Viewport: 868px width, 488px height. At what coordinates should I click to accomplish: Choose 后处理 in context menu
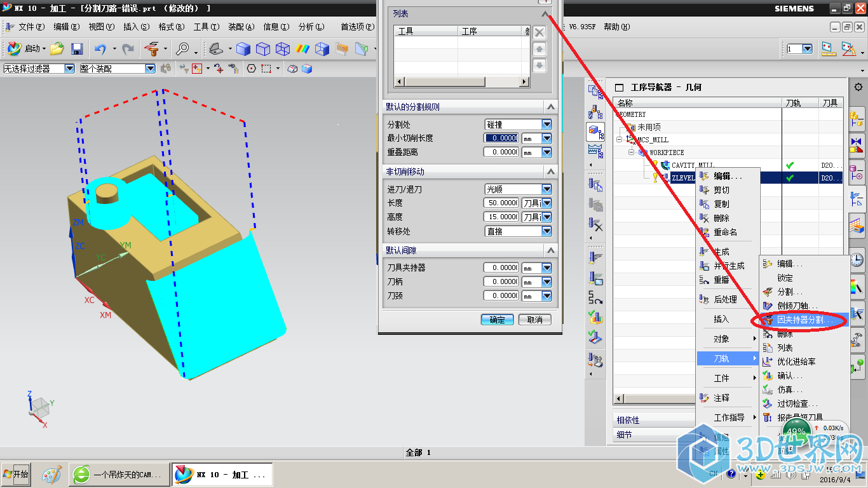(x=725, y=299)
